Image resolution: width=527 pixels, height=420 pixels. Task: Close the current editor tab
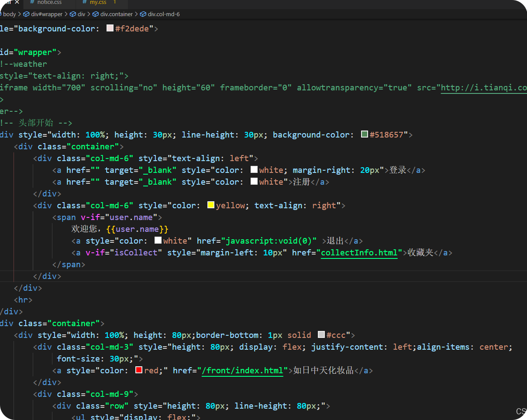click(x=17, y=3)
